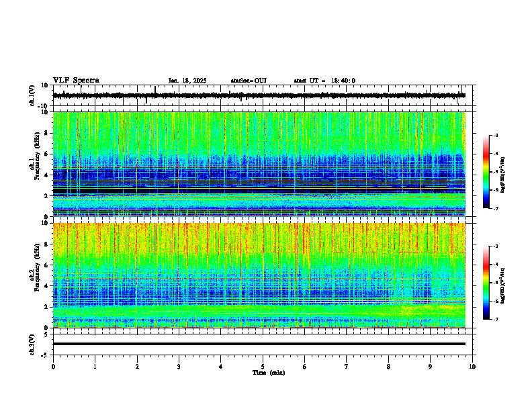Click the ch.2 colorbar log(PSD) units label
The height and width of the screenshot is (411, 532).
[502, 285]
